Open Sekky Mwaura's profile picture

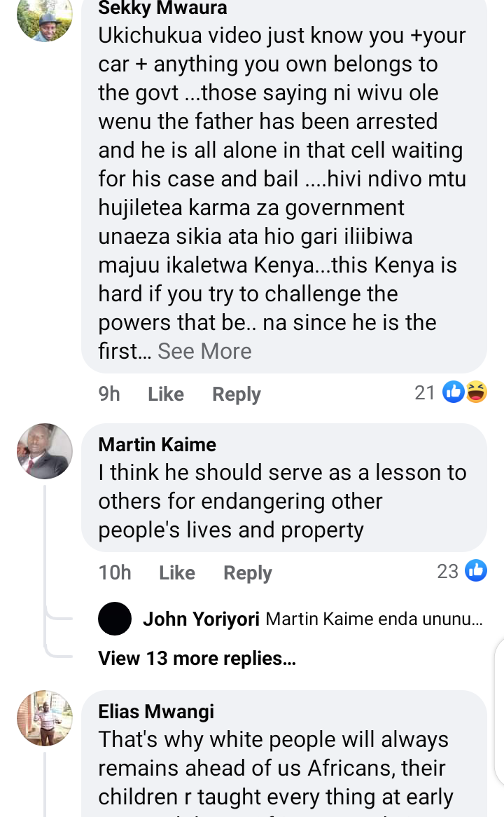coord(45,18)
